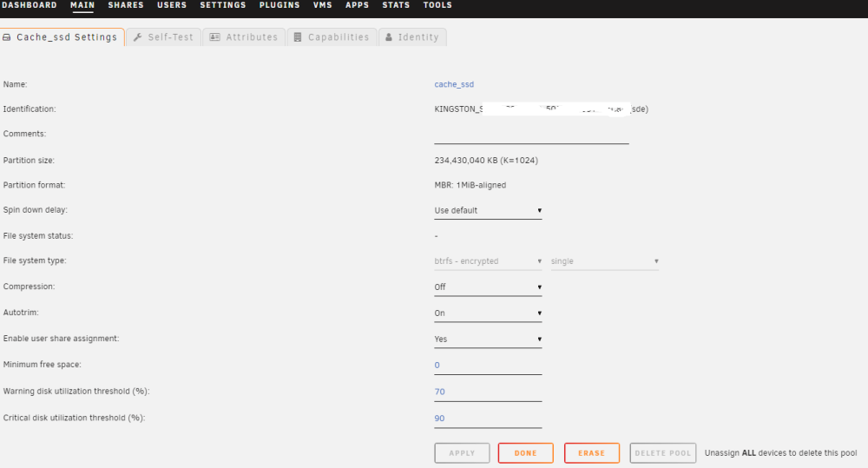Screen dimensions: 868x468
Task: Switch to the Identity tab
Action: (x=413, y=37)
